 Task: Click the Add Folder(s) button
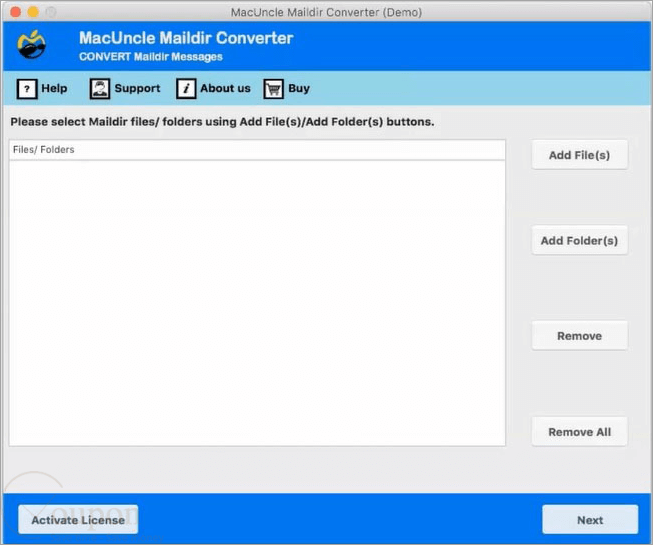pyautogui.click(x=579, y=240)
